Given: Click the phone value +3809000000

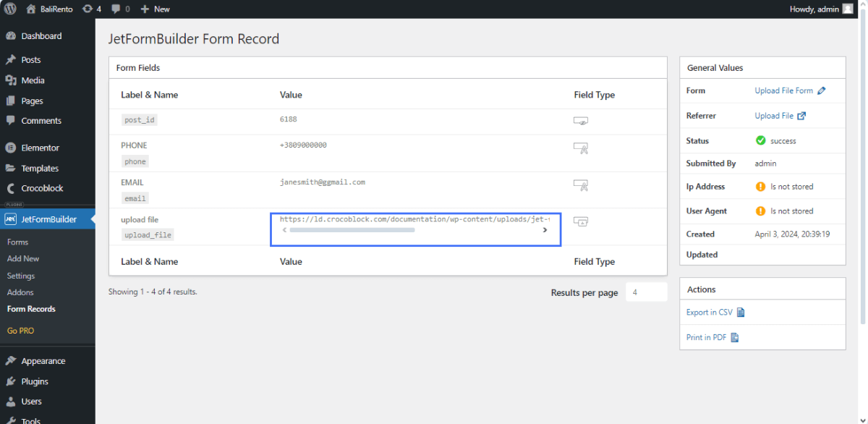Looking at the screenshot, I should [x=303, y=145].
